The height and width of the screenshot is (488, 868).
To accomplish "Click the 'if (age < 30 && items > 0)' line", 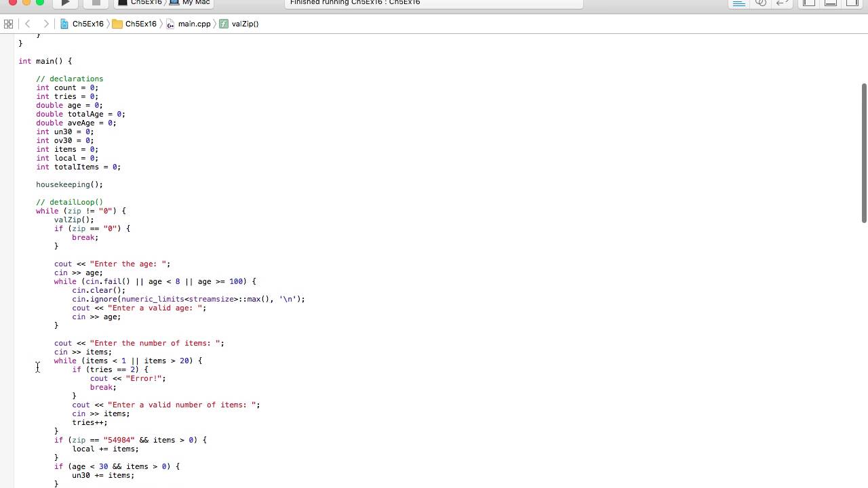I will 117,466.
